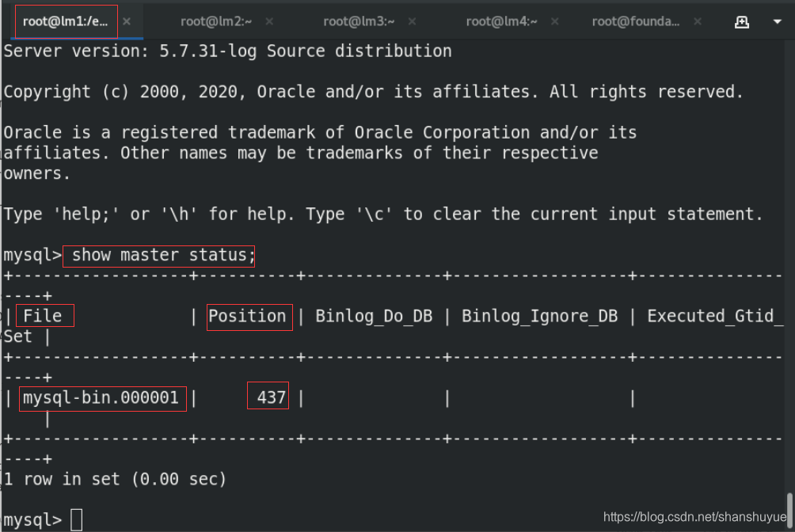The width and height of the screenshot is (795, 532).
Task: Click the 'Copyright (c) 2000, 2020' line
Action: click(373, 92)
